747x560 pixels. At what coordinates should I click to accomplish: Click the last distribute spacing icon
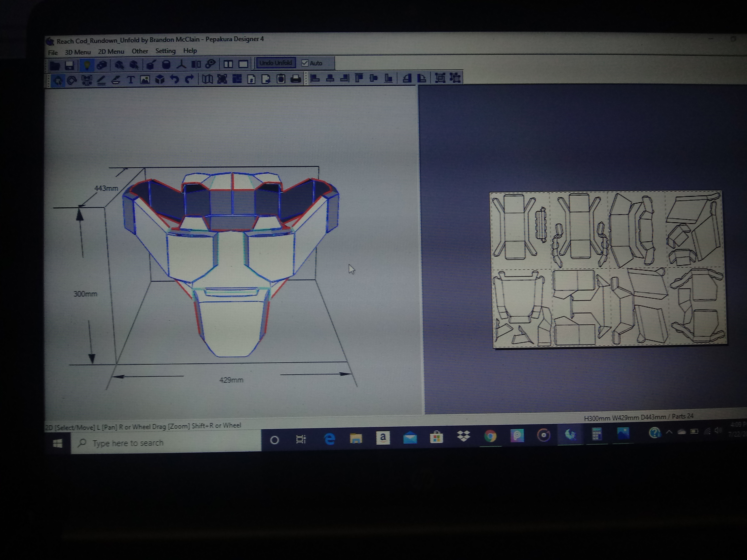click(x=455, y=78)
